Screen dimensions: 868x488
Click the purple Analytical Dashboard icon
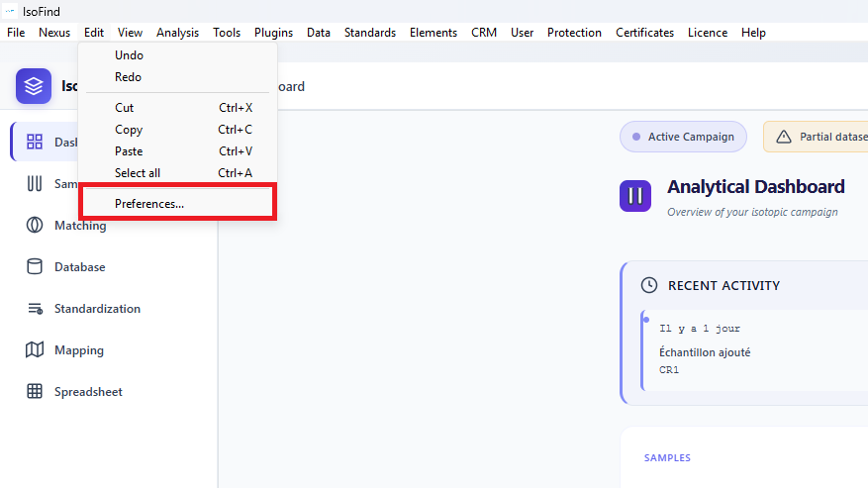click(635, 196)
